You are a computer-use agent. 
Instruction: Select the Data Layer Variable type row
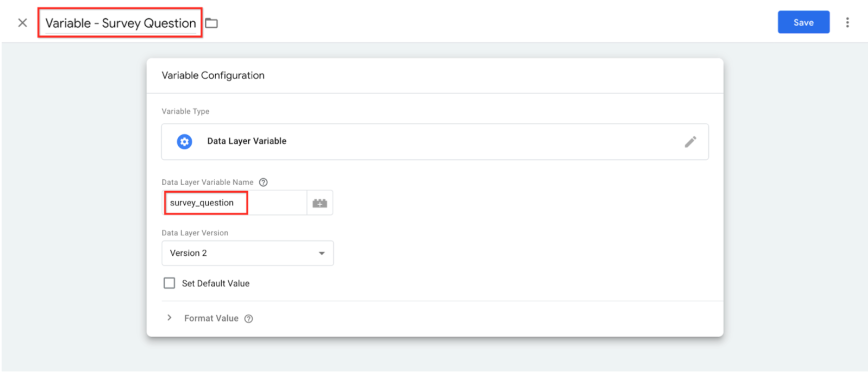tap(434, 141)
